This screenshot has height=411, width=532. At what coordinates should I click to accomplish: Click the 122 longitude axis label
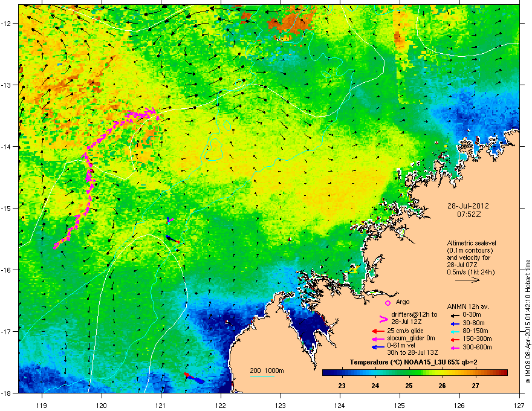[221, 396]
